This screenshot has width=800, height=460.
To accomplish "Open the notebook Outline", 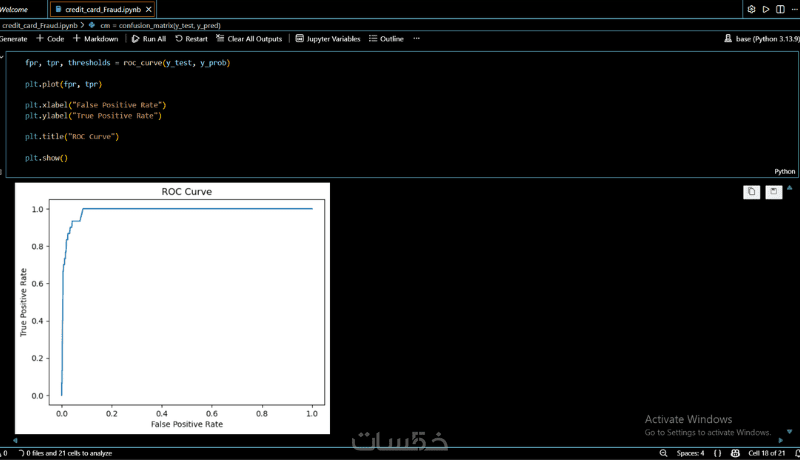I will coord(386,39).
